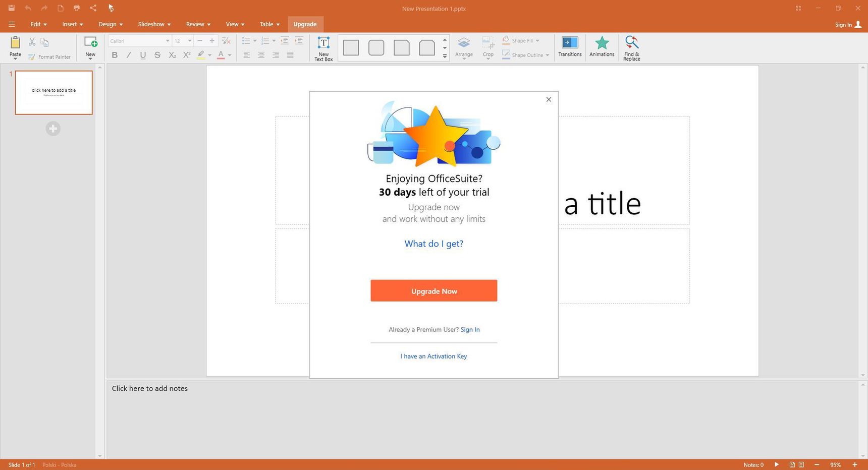
Task: Open the Design menu
Action: click(x=111, y=24)
